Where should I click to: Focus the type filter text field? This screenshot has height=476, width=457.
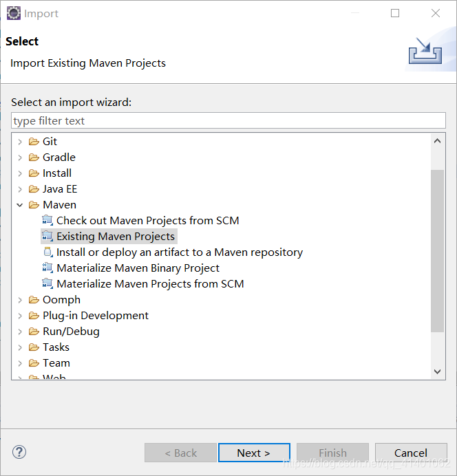point(228,120)
